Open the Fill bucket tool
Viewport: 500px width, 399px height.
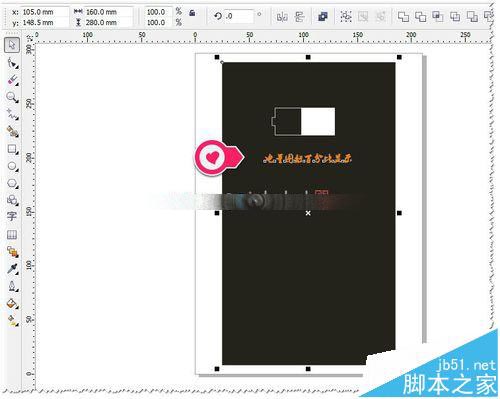[12, 303]
